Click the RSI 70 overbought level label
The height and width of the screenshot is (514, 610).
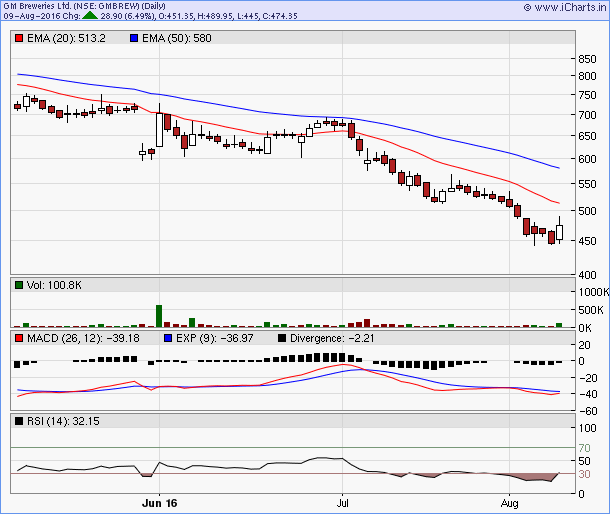[584, 448]
